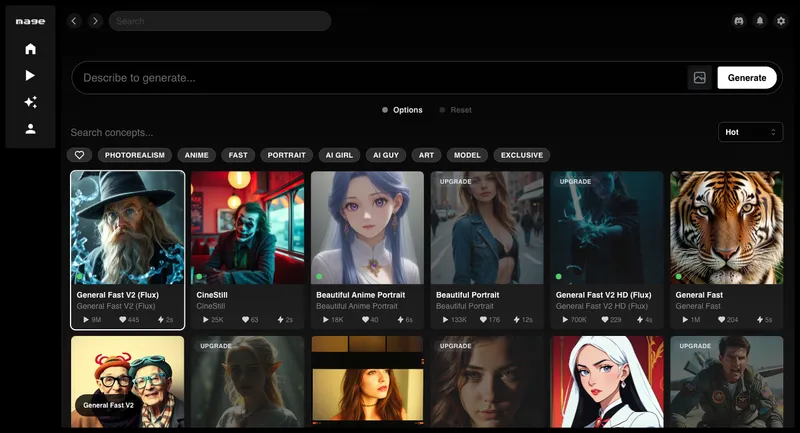800x433 pixels.
Task: Toggle the PHOTOREALISM filter tag
Action: [x=134, y=155]
